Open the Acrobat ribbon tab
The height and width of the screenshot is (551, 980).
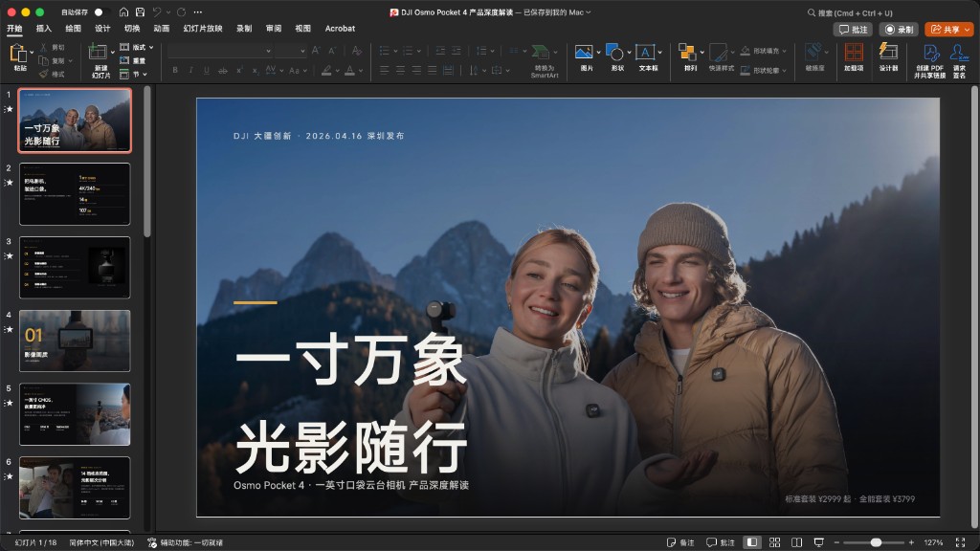click(x=340, y=28)
